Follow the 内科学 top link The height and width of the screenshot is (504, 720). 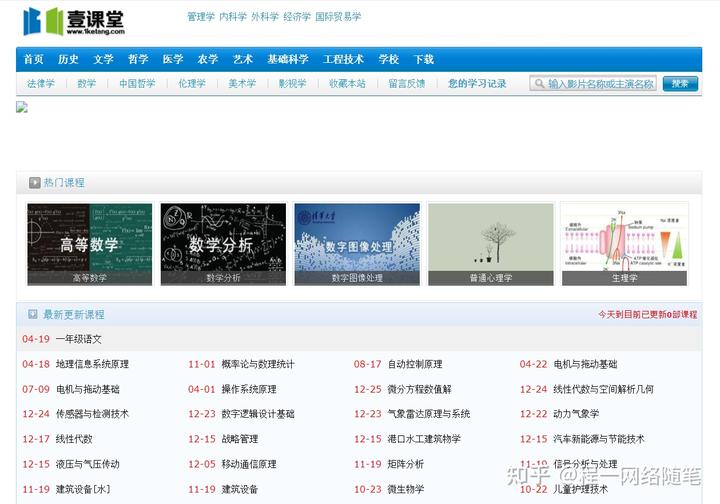click(x=233, y=17)
